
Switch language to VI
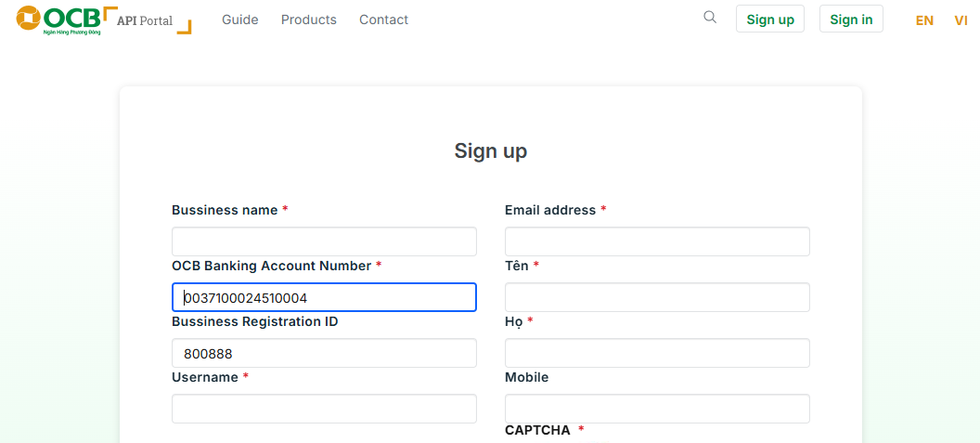click(961, 20)
